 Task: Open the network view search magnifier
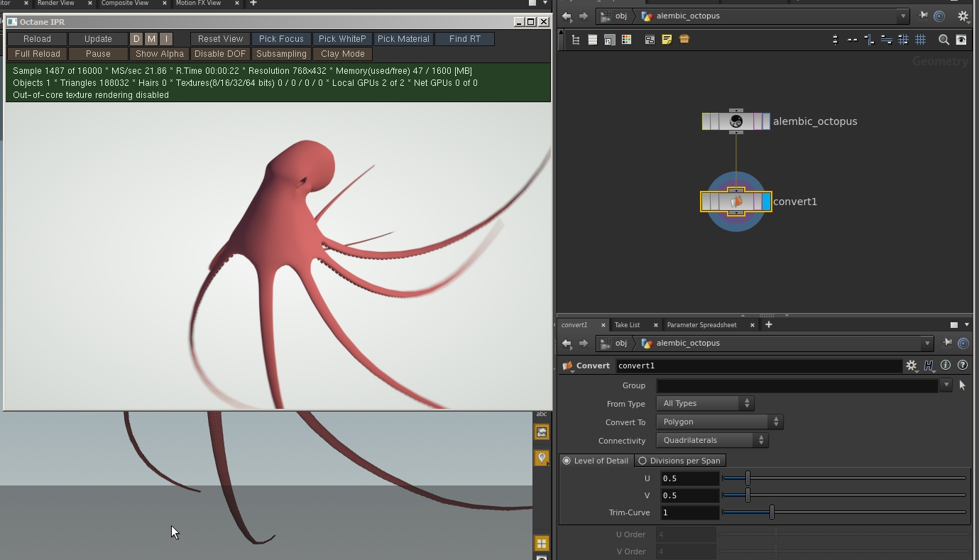[944, 40]
